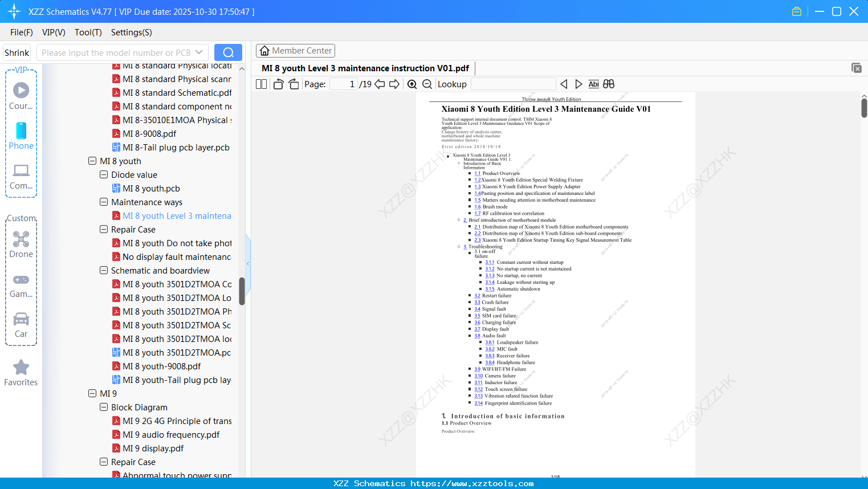Collapse Repair Case under MI 9
Viewport: 868px width, 489px height.
[x=104, y=462]
